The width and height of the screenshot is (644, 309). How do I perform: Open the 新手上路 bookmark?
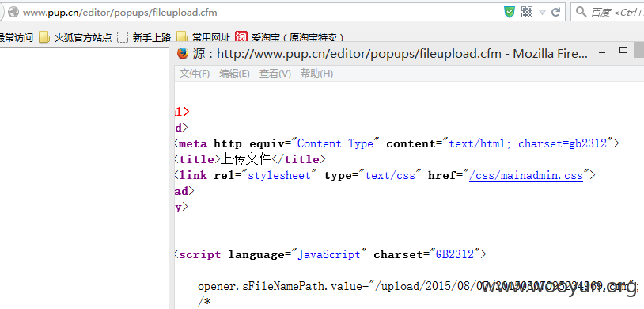coord(144,37)
